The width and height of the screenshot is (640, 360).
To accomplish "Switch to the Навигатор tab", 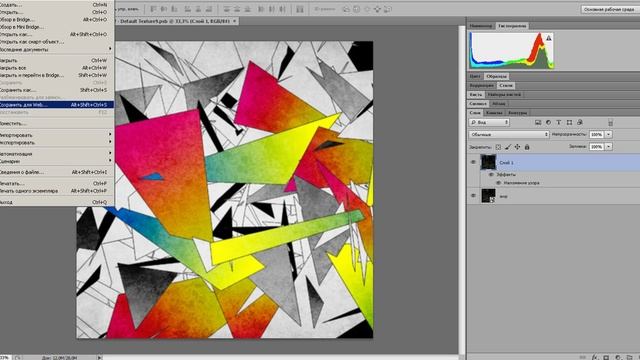I will [x=480, y=26].
